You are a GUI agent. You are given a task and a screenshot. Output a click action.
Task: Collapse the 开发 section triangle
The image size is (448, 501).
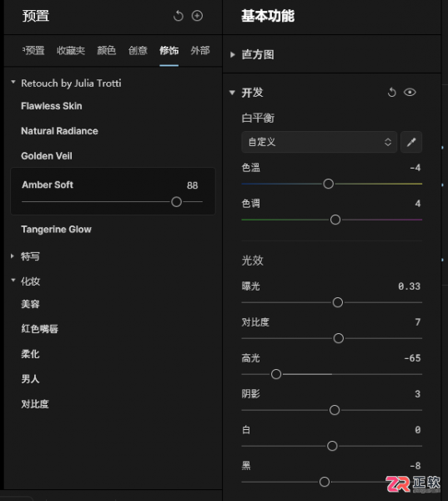232,93
